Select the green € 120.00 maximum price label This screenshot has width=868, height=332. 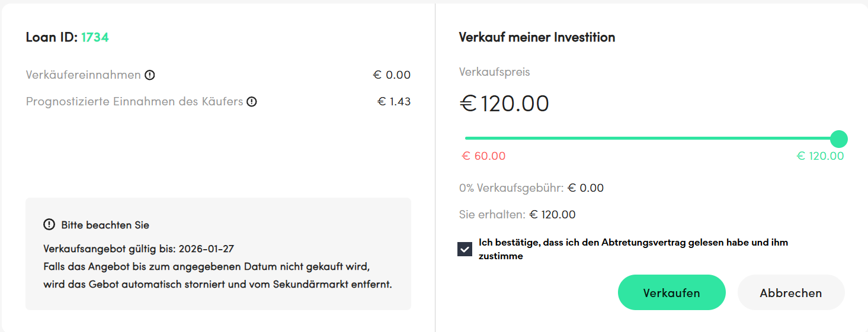pyautogui.click(x=820, y=156)
